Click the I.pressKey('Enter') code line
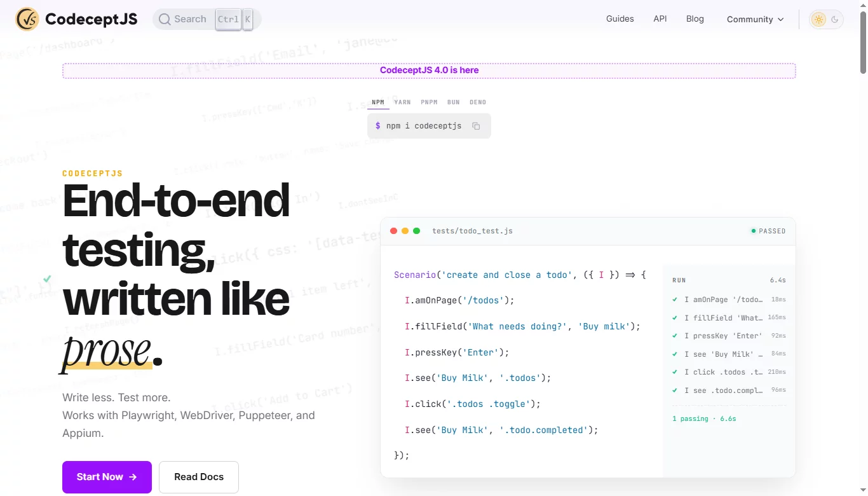The height and width of the screenshot is (496, 868). click(x=457, y=352)
